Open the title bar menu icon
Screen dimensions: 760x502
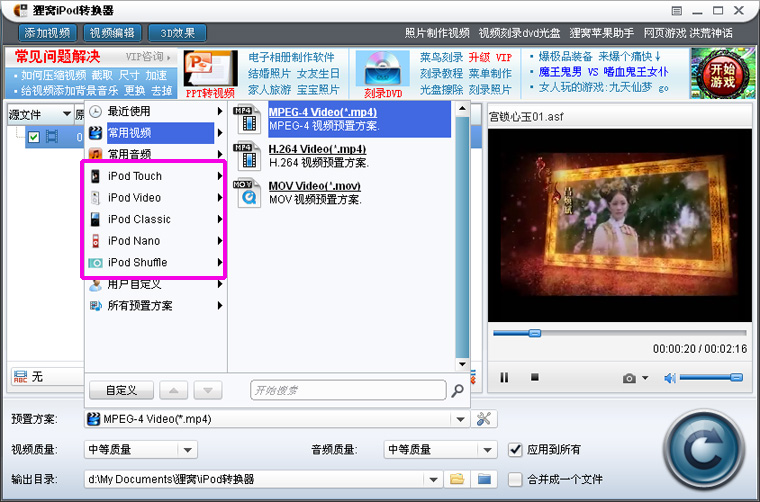tap(677, 11)
